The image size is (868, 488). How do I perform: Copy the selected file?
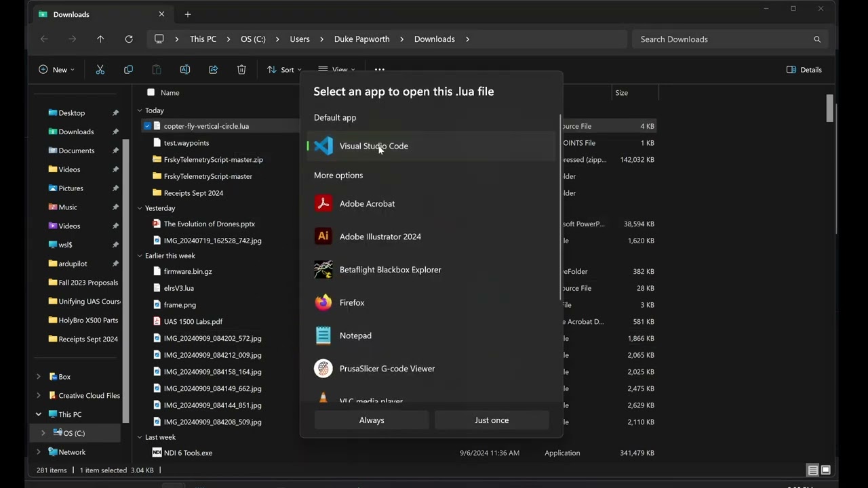pyautogui.click(x=129, y=70)
